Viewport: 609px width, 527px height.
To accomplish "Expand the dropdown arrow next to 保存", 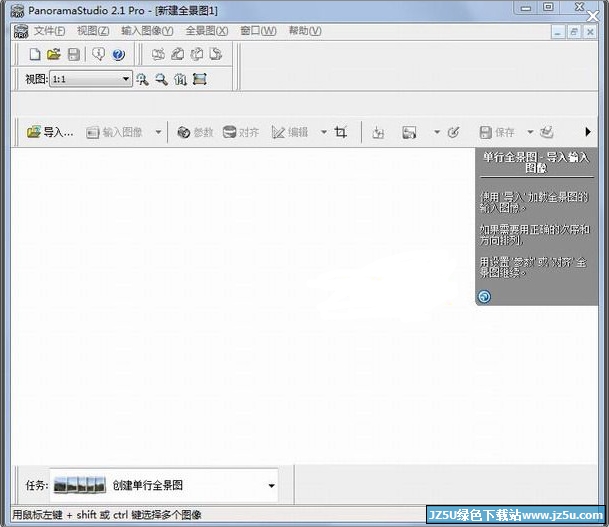I will tap(530, 132).
